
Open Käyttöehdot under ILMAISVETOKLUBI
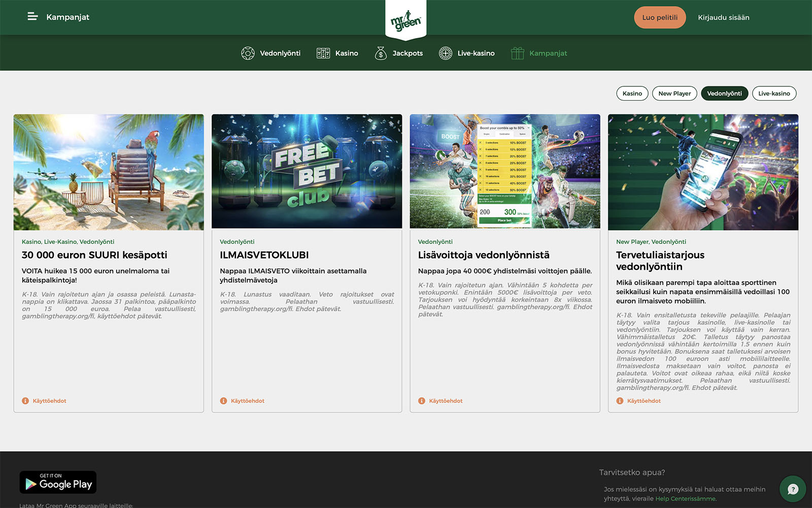coord(247,401)
